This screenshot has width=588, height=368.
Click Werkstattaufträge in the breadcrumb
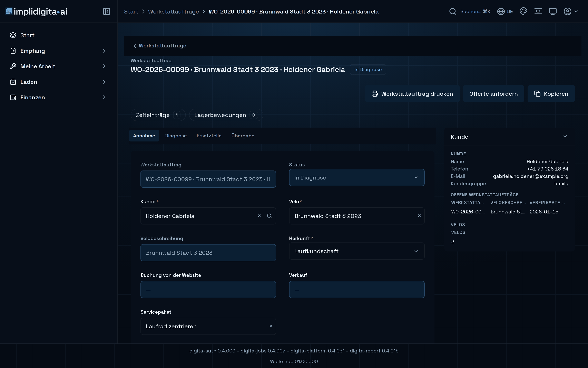click(173, 11)
